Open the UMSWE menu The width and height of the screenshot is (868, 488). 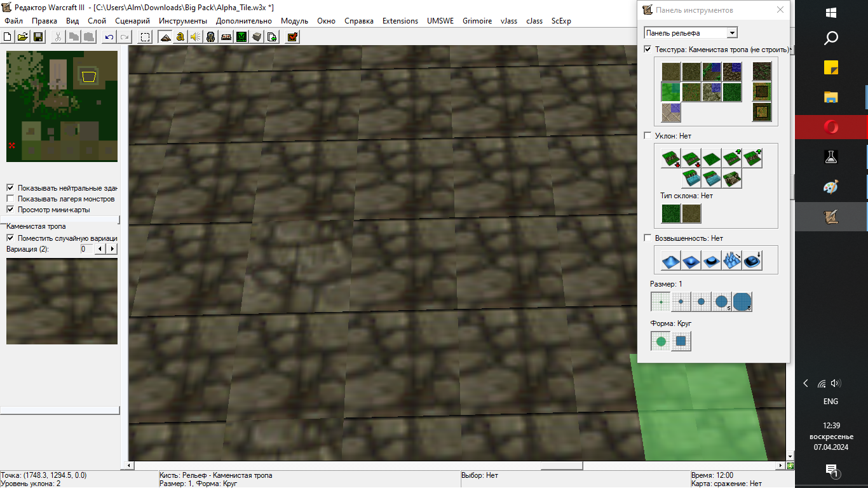pyautogui.click(x=440, y=21)
